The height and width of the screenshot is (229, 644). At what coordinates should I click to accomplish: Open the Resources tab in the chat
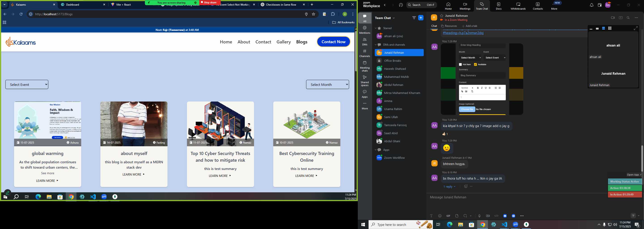(x=449, y=26)
